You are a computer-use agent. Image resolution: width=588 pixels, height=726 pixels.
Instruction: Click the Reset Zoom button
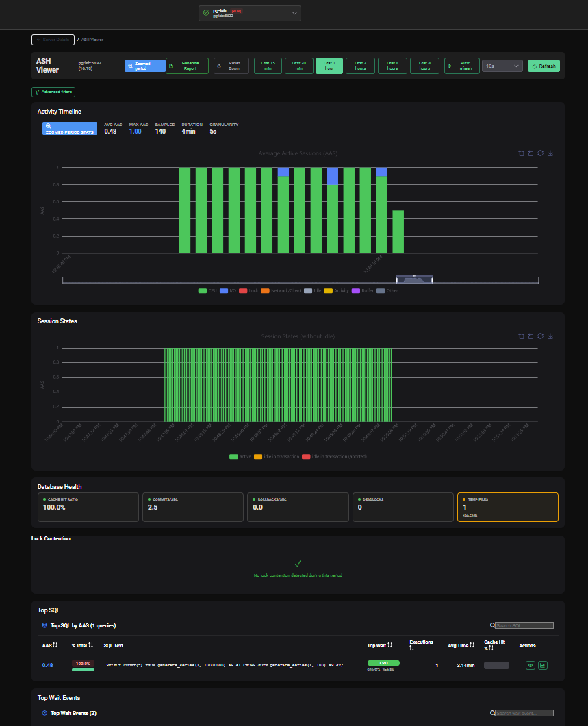(x=231, y=66)
